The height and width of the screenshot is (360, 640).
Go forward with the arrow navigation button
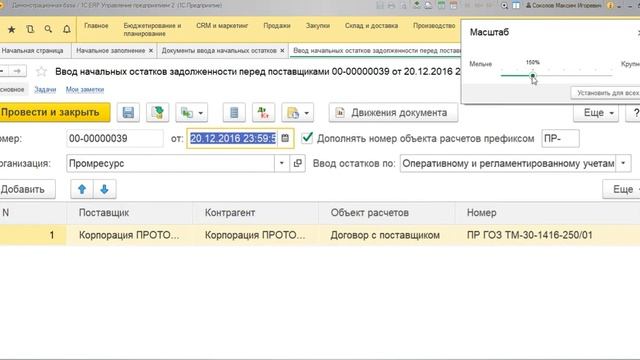point(18,71)
